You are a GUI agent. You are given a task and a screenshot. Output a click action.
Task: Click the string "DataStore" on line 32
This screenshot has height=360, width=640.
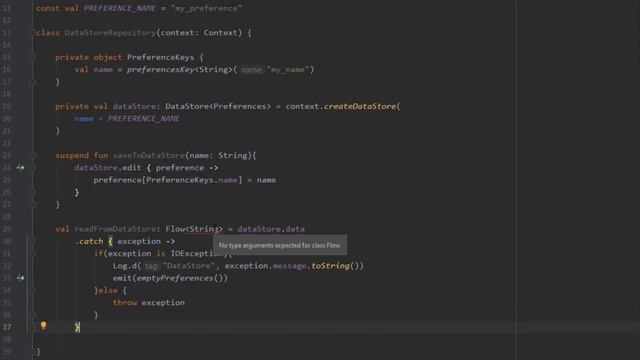click(189, 266)
